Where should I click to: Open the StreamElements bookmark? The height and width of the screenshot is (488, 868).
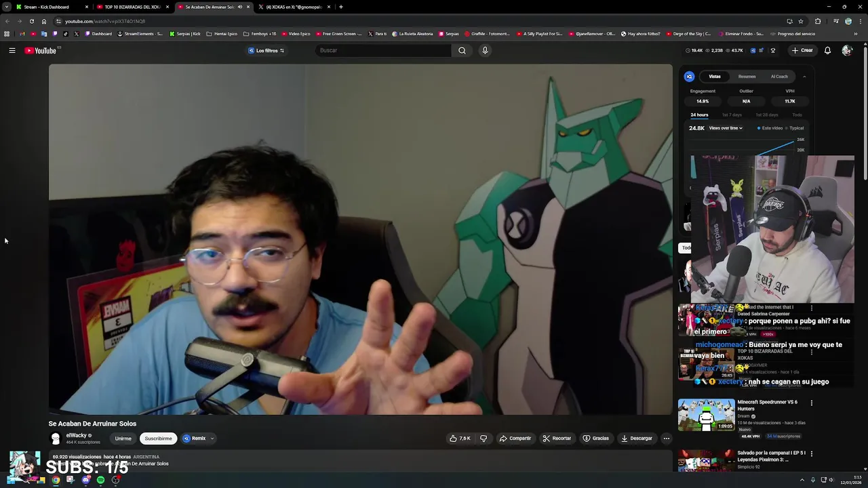[x=140, y=34]
